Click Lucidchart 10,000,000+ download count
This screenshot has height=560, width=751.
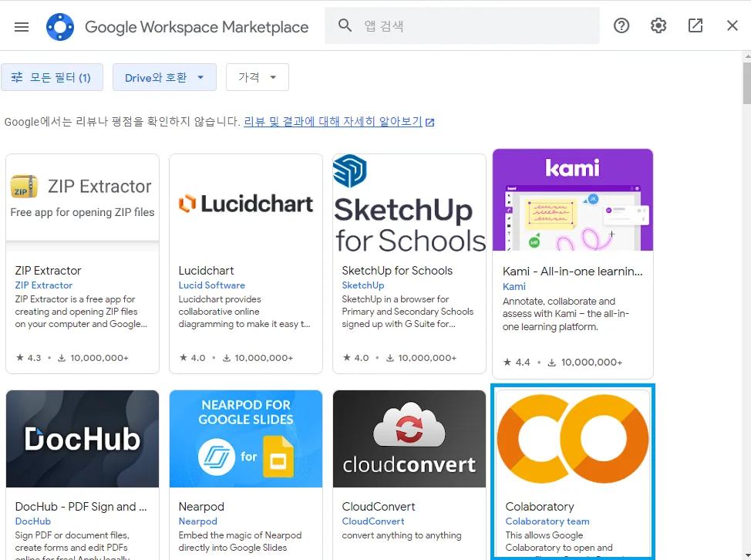[x=258, y=358]
